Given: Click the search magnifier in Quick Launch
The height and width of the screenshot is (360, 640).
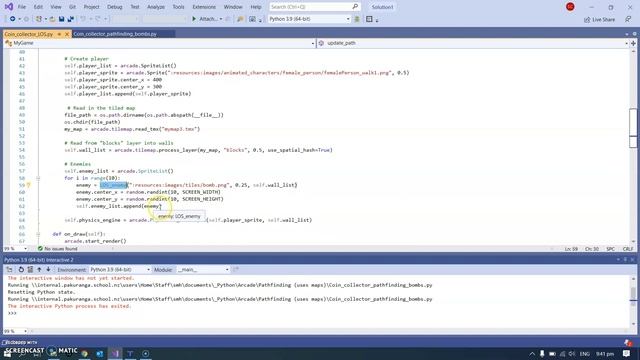Looking at the screenshot, I should point(355,7).
